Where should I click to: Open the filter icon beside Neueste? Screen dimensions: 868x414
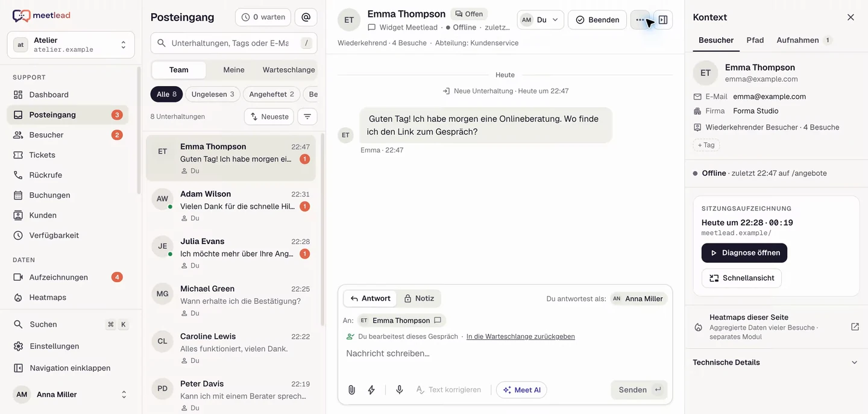pyautogui.click(x=307, y=116)
